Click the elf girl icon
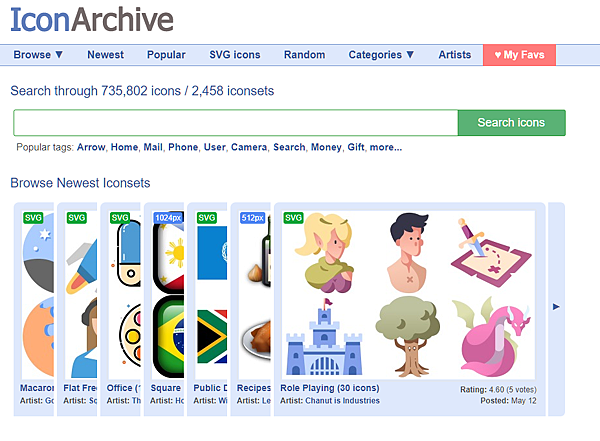 pyautogui.click(x=324, y=253)
